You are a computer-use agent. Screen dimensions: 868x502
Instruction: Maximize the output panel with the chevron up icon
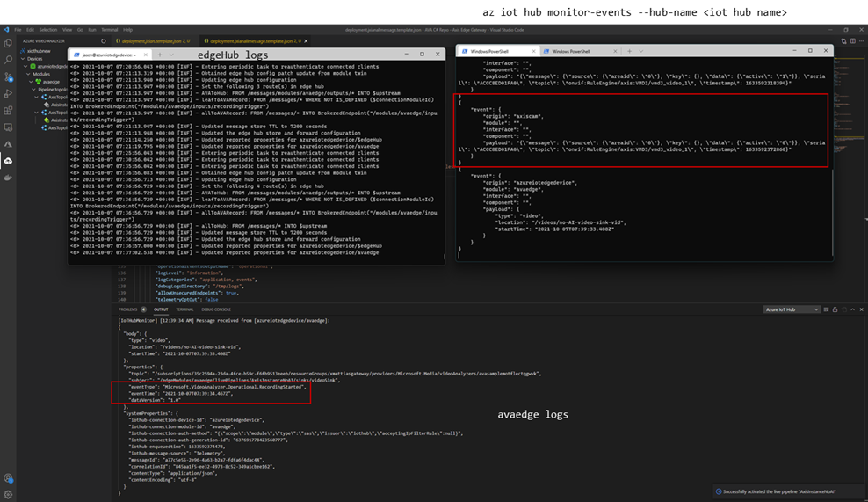[852, 309]
